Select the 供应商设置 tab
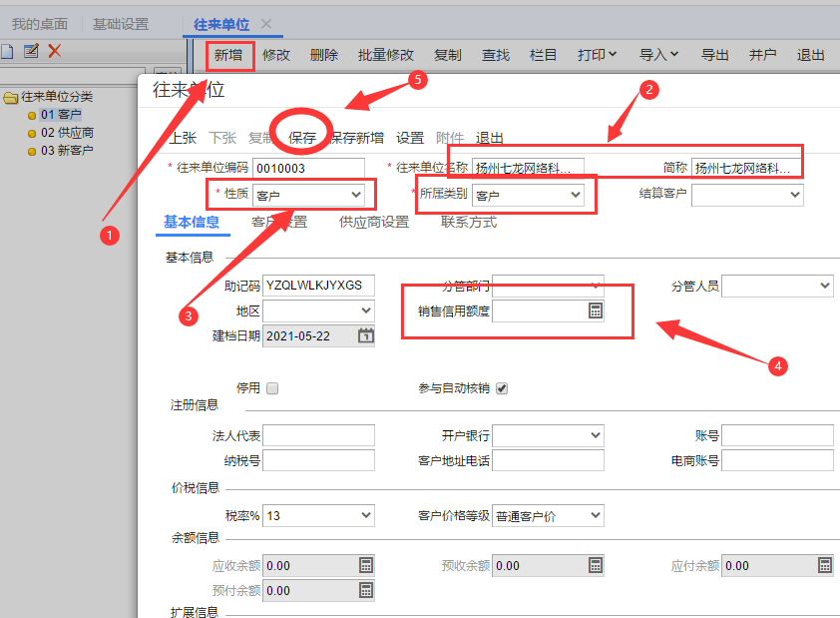Image resolution: width=840 pixels, height=618 pixels. point(374,222)
